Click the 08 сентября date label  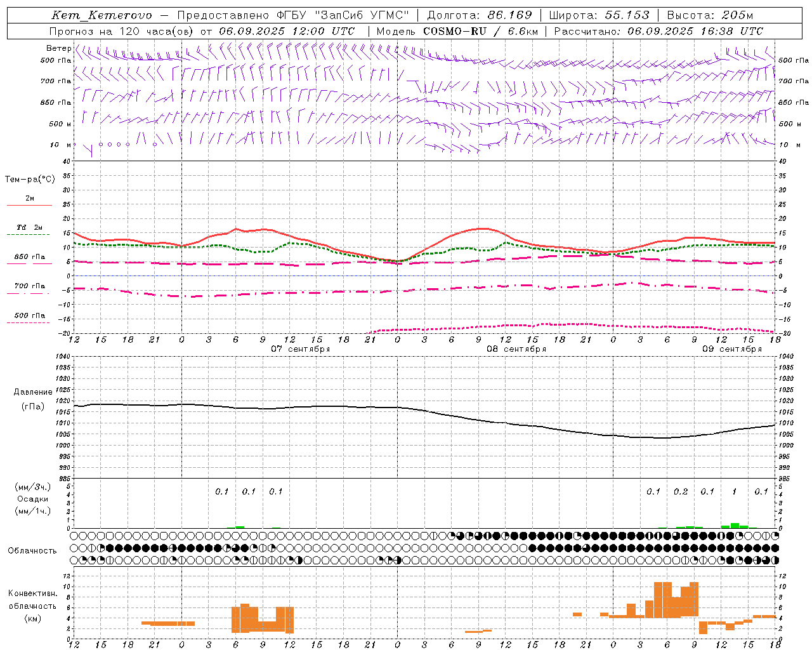[x=516, y=349]
